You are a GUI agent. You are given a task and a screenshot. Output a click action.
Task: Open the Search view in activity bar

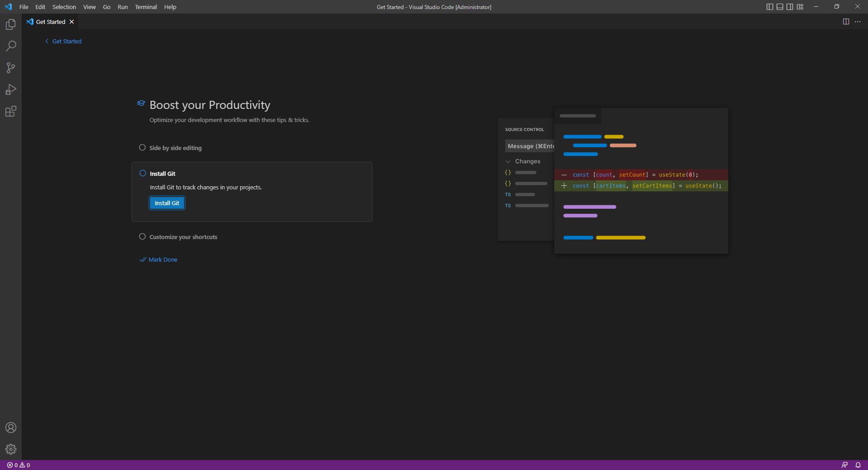point(11,46)
